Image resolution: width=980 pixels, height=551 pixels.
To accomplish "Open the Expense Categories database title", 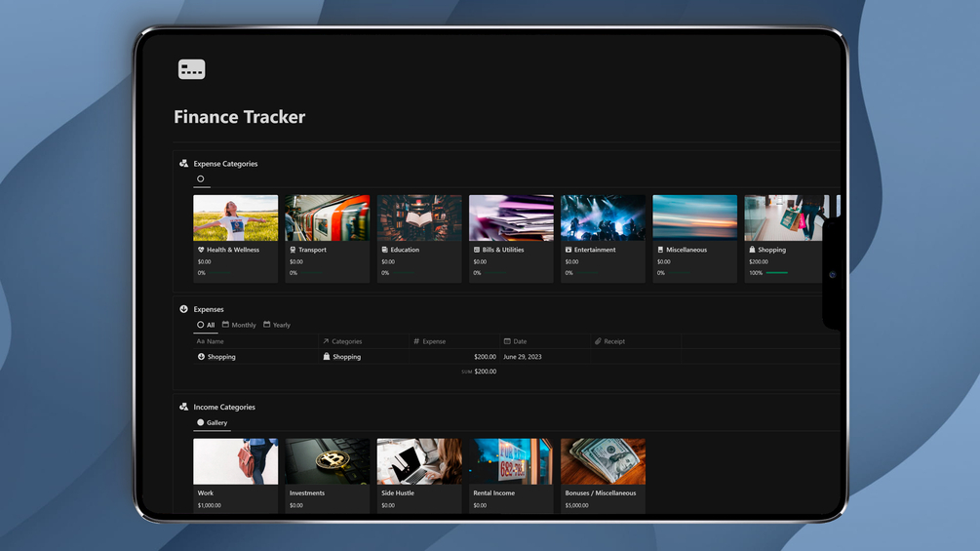I will pyautogui.click(x=225, y=164).
